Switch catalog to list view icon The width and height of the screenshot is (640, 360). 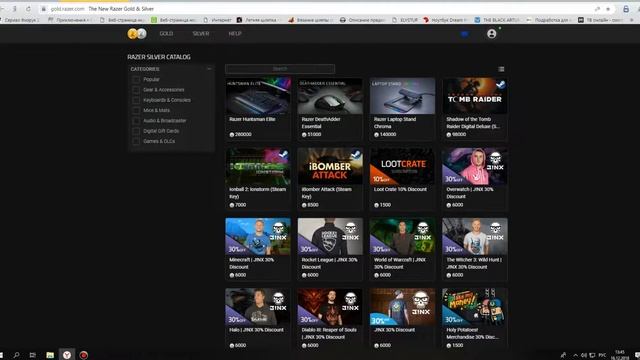501,69
